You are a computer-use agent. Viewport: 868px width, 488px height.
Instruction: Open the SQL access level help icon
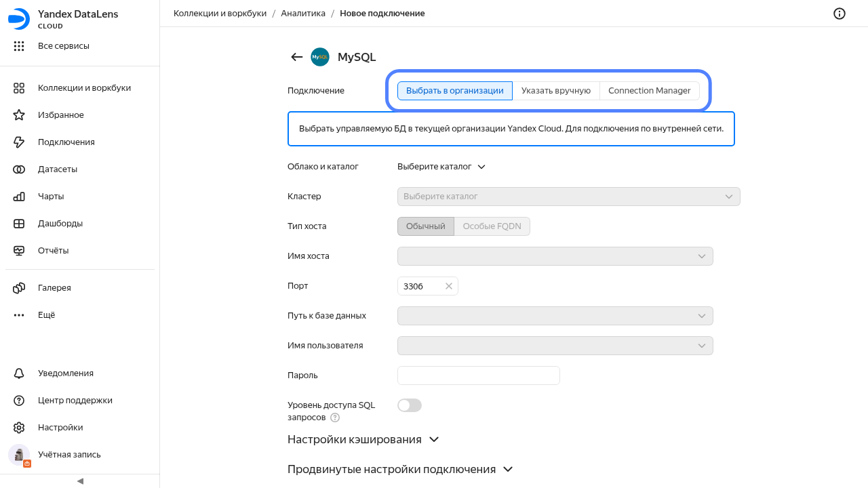coord(335,418)
